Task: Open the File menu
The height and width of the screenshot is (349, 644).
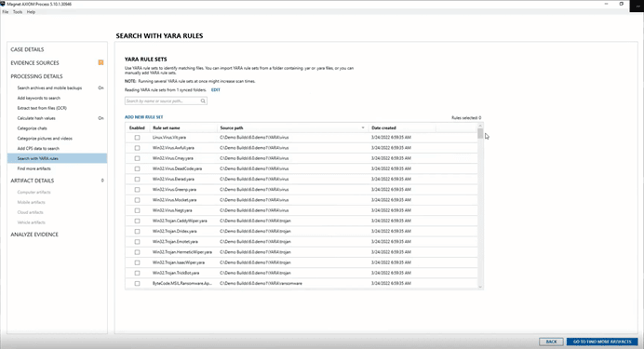Action: coord(6,12)
